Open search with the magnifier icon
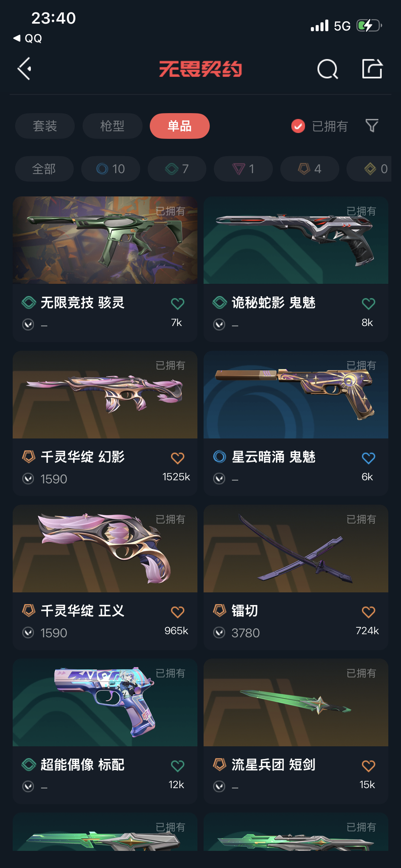Screen dimensions: 401x868 click(327, 69)
